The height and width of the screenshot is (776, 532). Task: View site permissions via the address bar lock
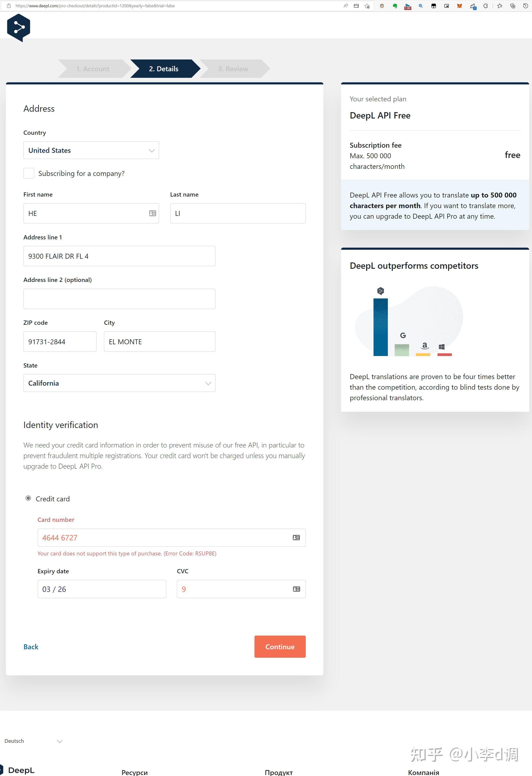(x=9, y=6)
